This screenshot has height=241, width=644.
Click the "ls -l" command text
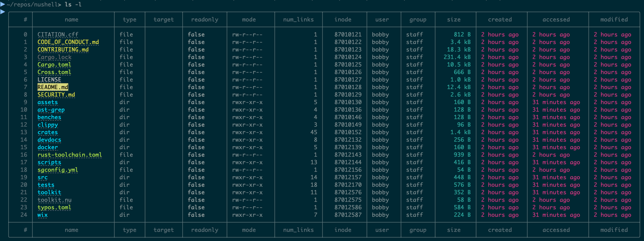click(73, 4)
